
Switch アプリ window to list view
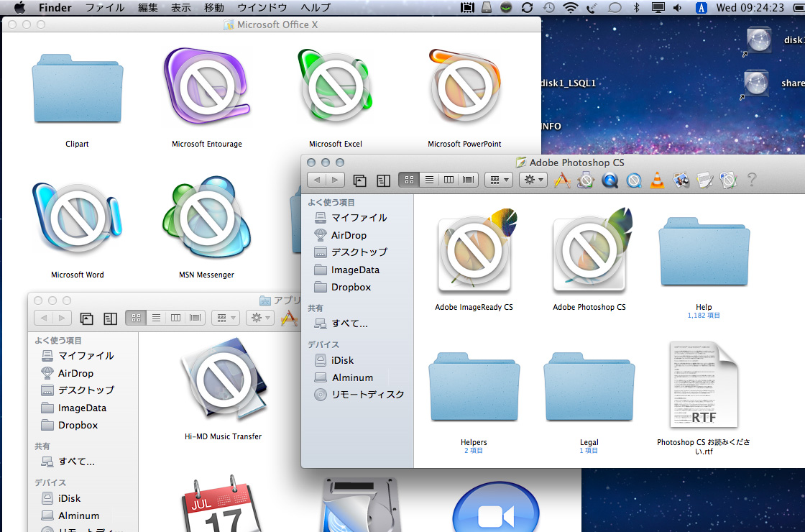(x=156, y=318)
